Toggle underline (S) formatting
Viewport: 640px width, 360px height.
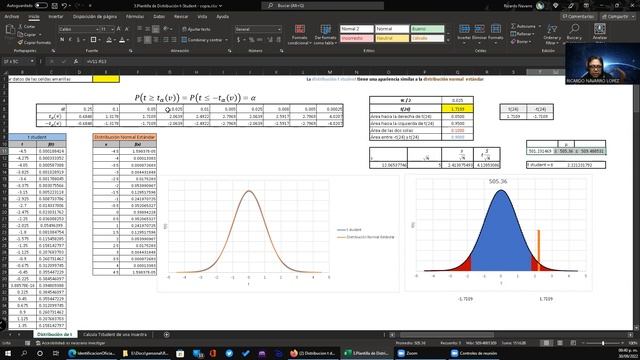tap(78, 40)
